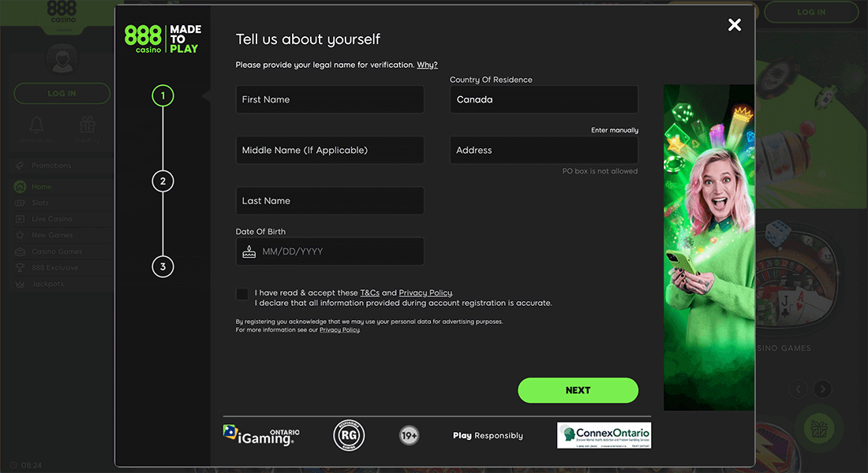Viewport: 868px width, 473px height.
Task: Click the LOG IN button in the sidebar
Action: click(x=62, y=93)
